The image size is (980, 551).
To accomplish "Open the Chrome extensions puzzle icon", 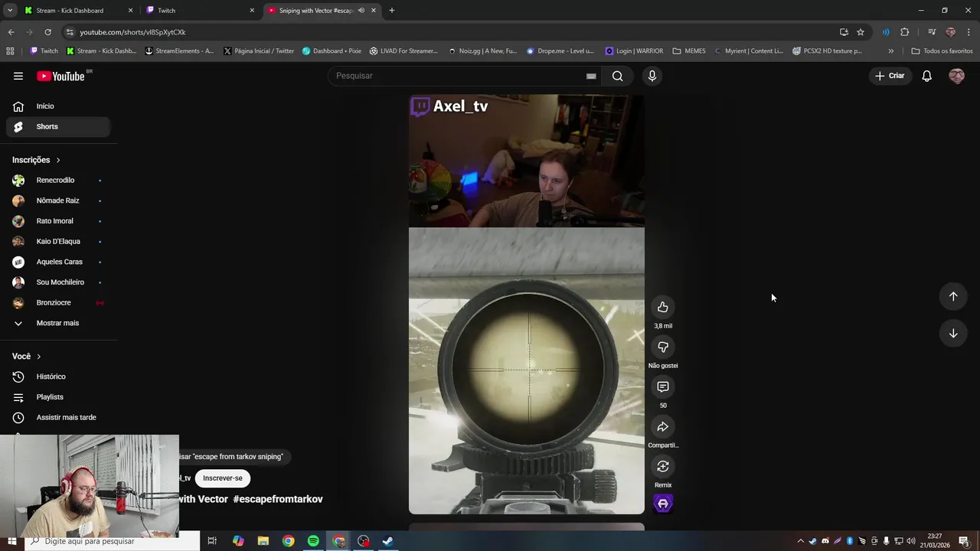I will 905,32.
